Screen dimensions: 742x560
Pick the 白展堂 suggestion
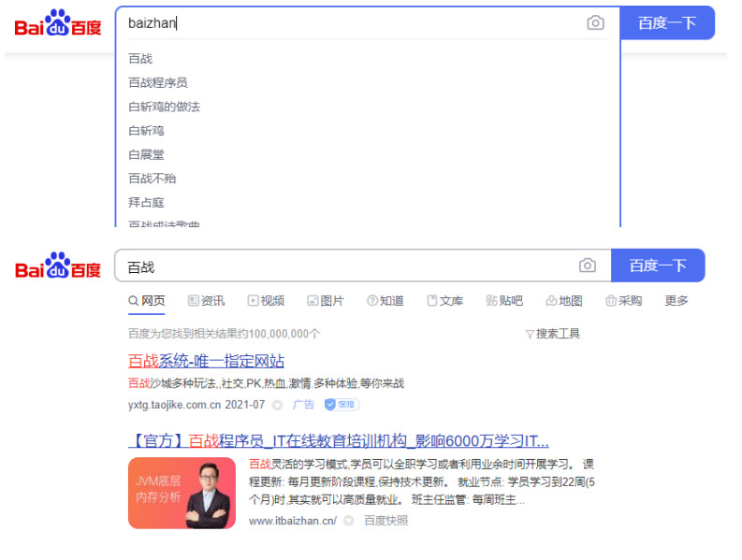click(x=146, y=154)
